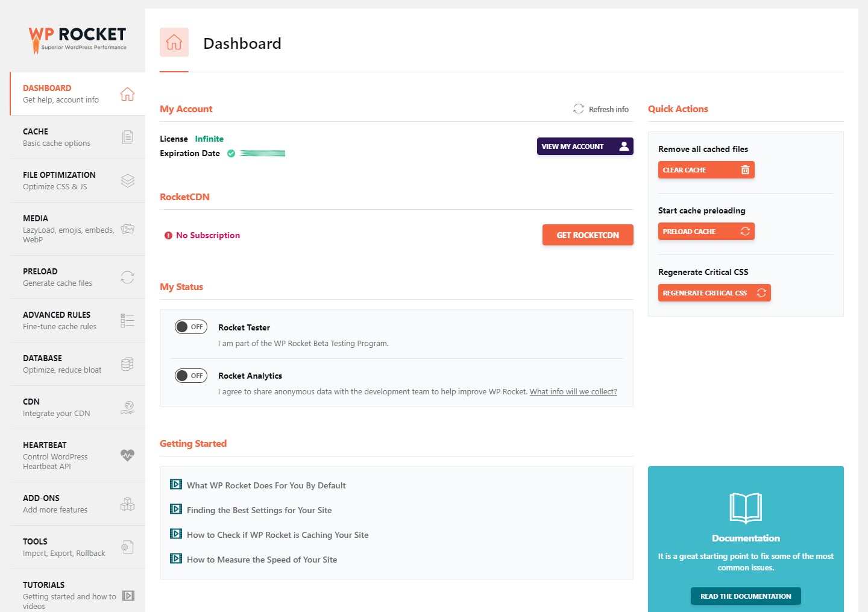Select the Add-ons menu item
The image size is (868, 612).
click(78, 504)
